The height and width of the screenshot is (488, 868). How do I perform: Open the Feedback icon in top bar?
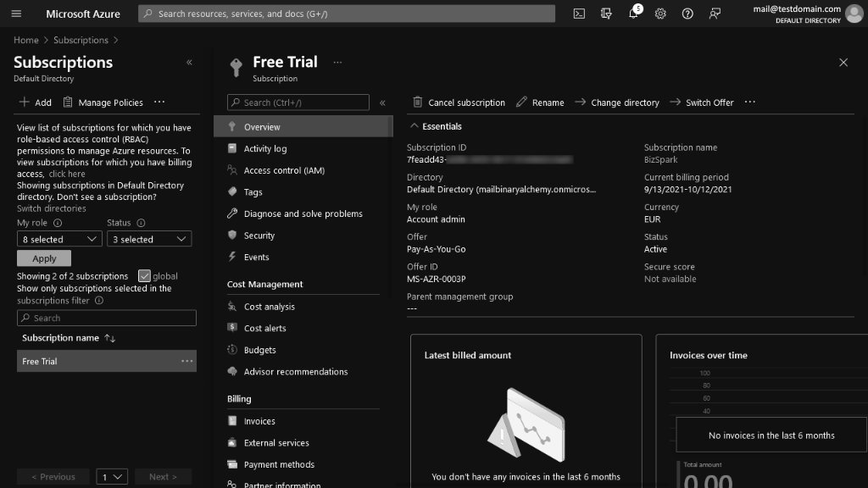[715, 14]
